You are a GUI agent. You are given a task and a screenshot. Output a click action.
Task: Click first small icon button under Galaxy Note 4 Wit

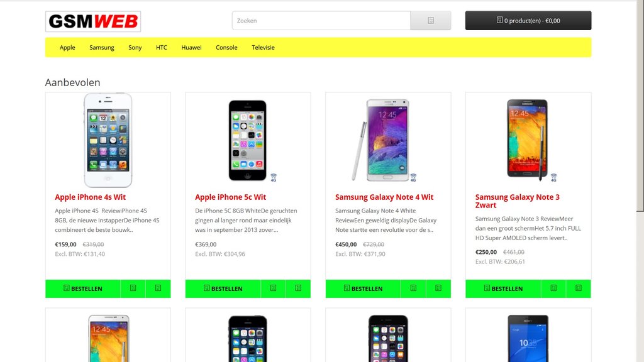[413, 288]
